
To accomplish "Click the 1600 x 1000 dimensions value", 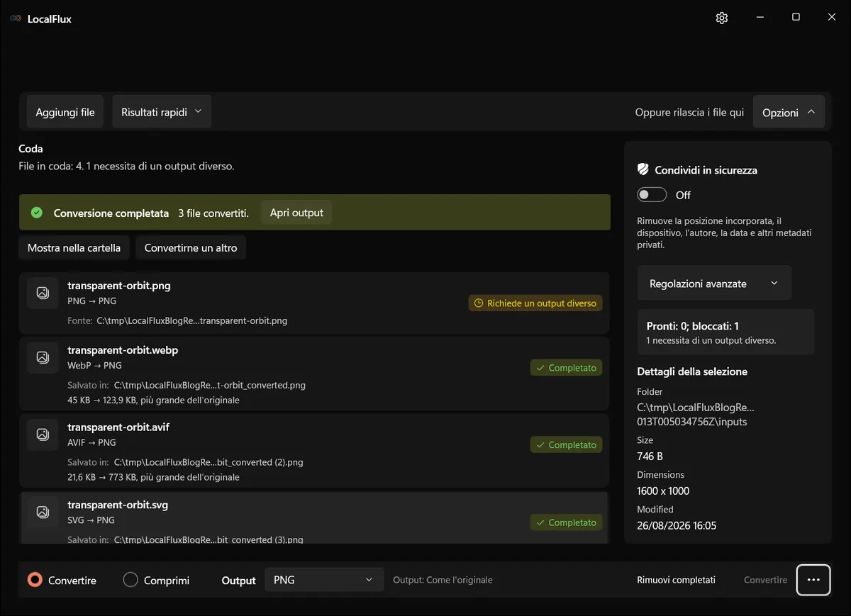I will (x=663, y=491).
